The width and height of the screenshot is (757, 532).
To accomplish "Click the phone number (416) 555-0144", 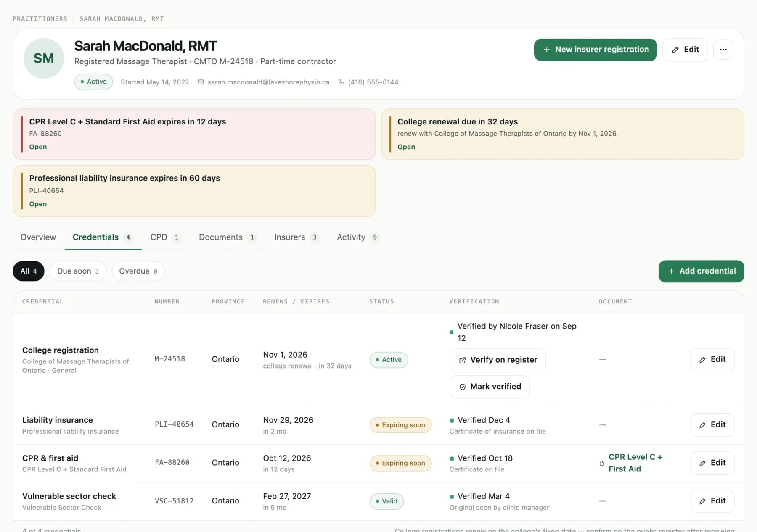I will click(373, 82).
